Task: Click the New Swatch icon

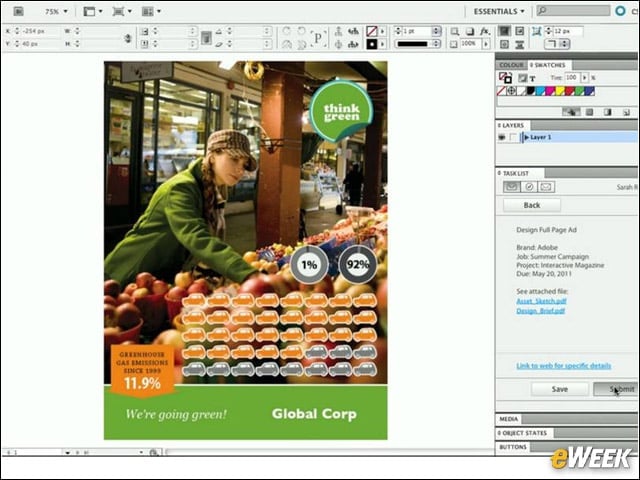Action: tap(626, 112)
